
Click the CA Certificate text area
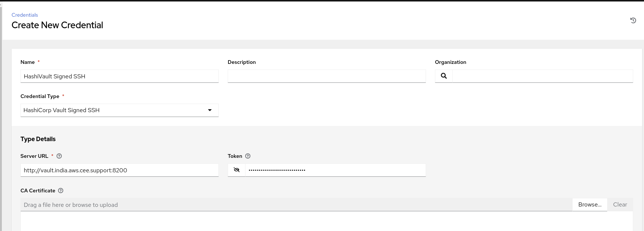tap(326, 221)
